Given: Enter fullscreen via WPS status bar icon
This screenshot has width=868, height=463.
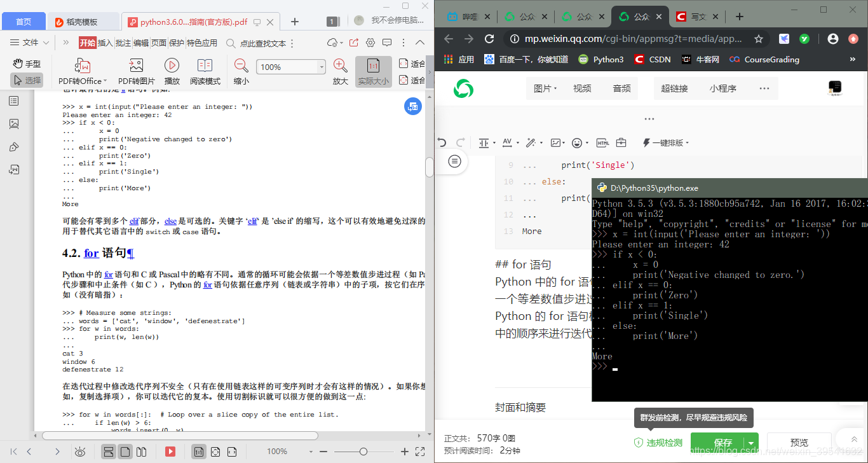Looking at the screenshot, I should click(x=420, y=452).
